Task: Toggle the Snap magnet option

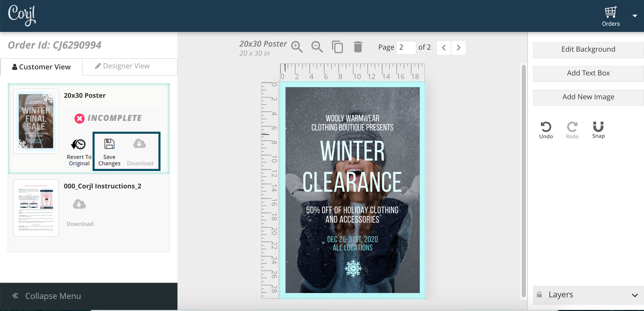Action: pyautogui.click(x=598, y=127)
